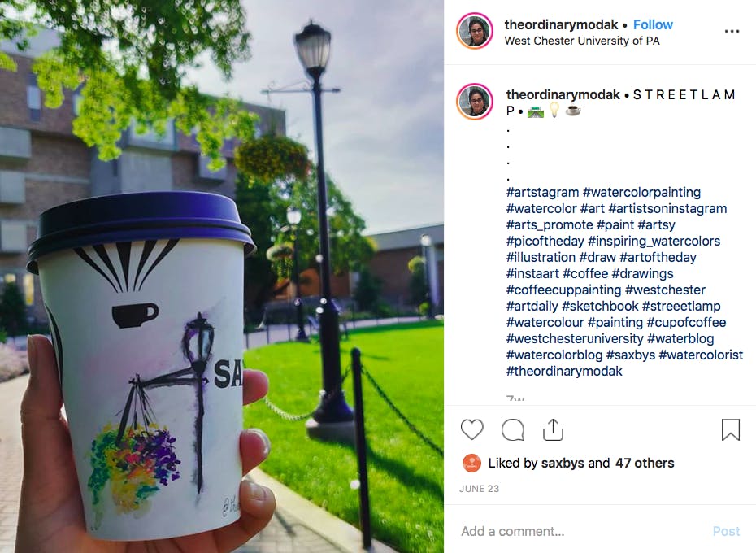Like the post with heart icon
Screen dimensions: 756x553
point(471,429)
